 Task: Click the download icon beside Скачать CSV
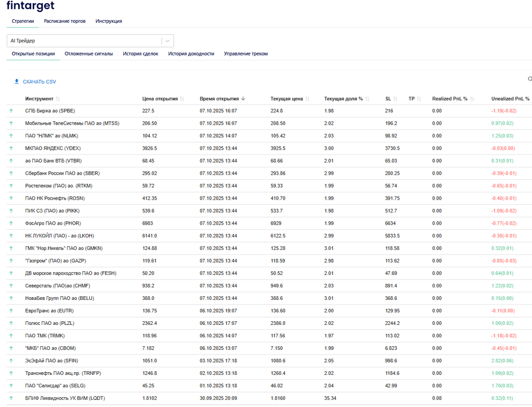(x=17, y=82)
